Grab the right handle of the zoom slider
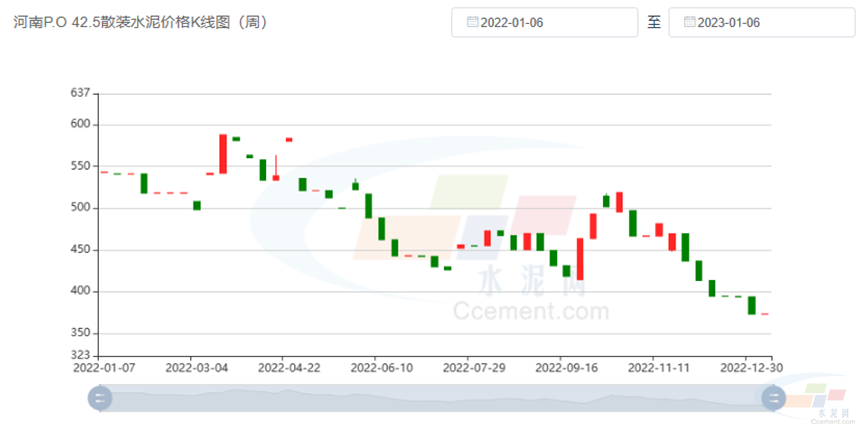 (x=773, y=398)
